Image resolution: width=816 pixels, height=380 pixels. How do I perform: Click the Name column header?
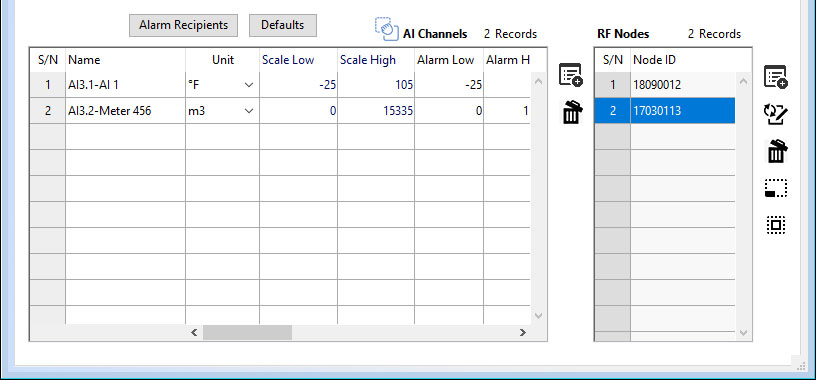pos(125,60)
